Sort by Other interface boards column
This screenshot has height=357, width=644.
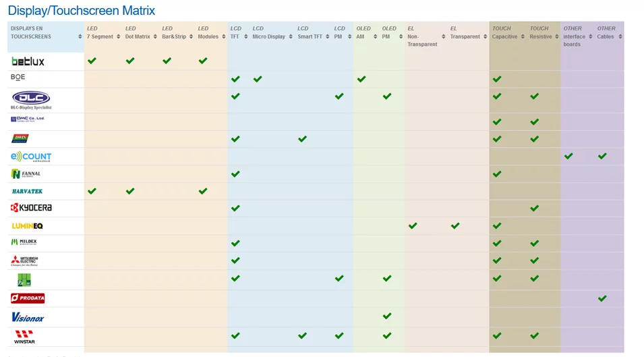point(590,36)
